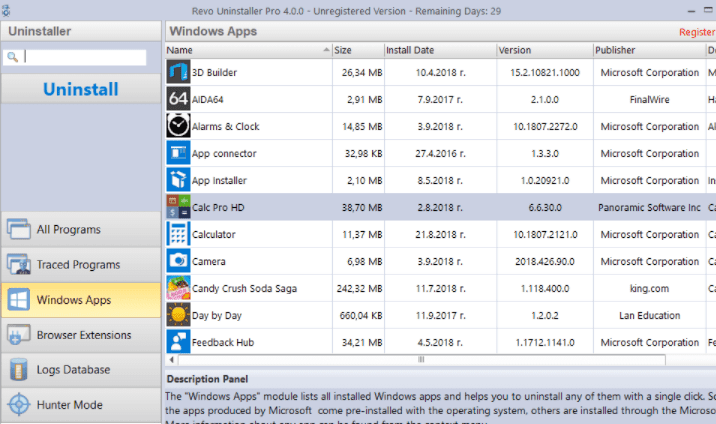Viewport: 716px width, 424px height.
Task: Sort list by Name column header
Action: pyautogui.click(x=248, y=50)
